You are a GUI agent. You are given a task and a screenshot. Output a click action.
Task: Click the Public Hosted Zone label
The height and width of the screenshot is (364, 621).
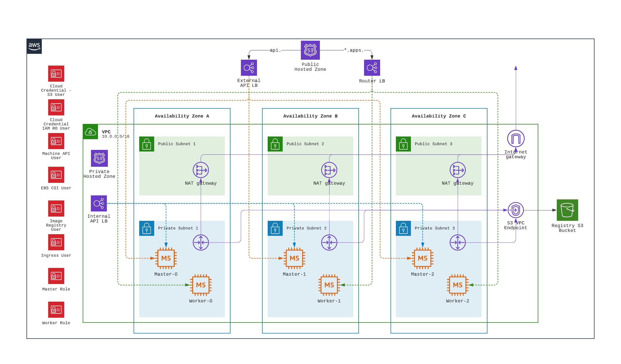click(310, 67)
